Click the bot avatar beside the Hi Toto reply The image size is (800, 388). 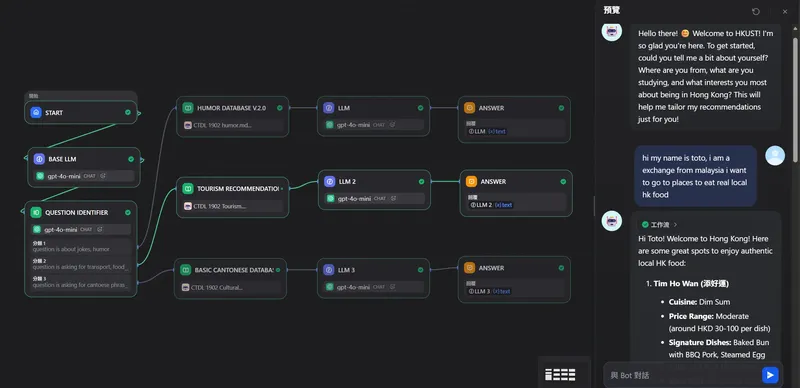click(612, 221)
